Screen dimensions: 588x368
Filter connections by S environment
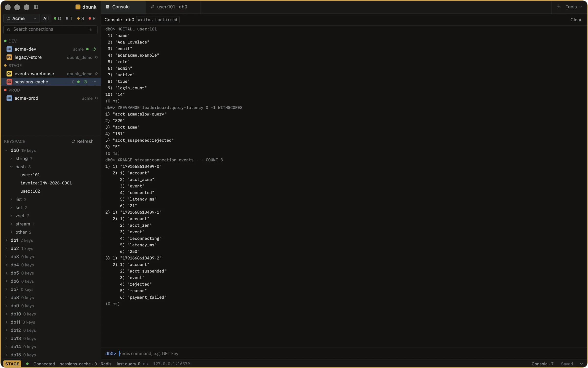coord(80,18)
